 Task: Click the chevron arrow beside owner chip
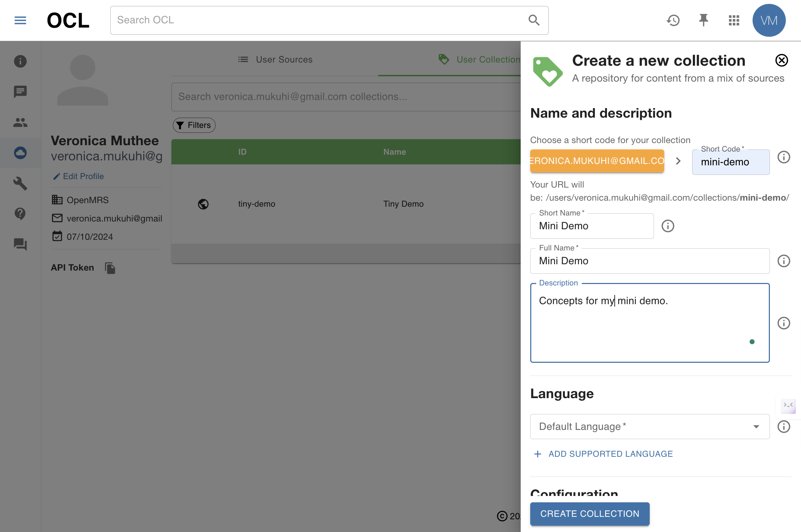(678, 161)
